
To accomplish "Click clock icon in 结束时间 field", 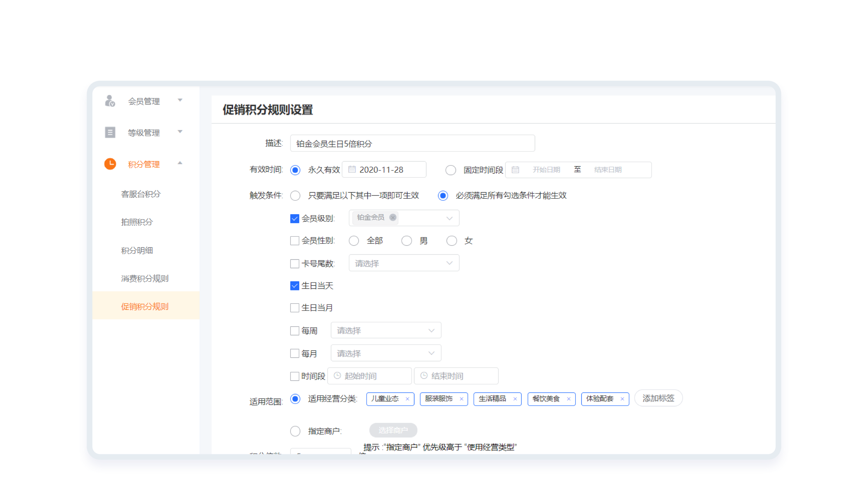I will pyautogui.click(x=424, y=376).
